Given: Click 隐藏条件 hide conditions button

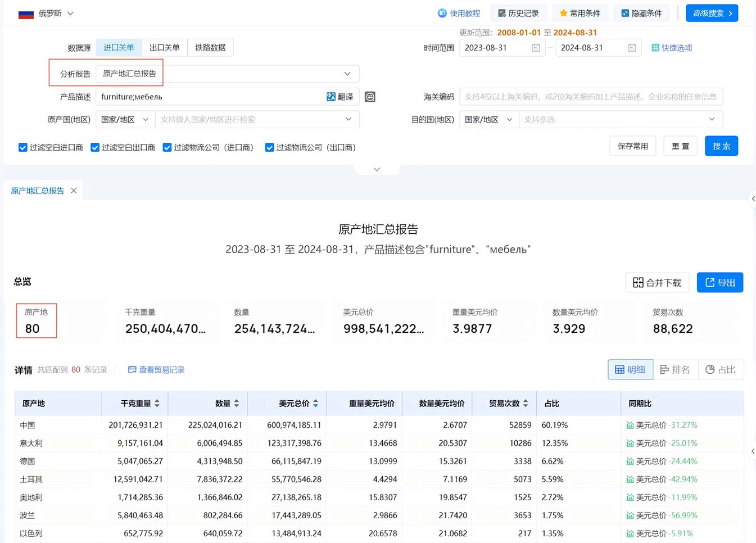Looking at the screenshot, I should coord(641,13).
